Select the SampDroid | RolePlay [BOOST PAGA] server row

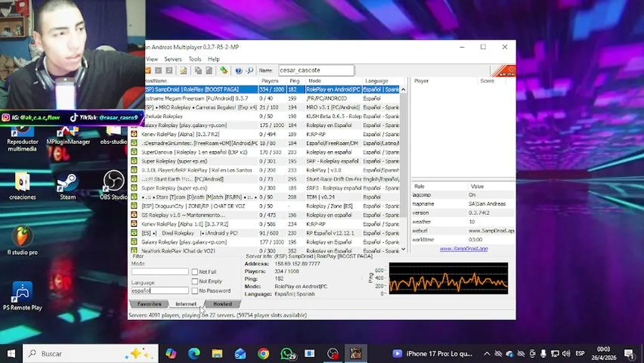pyautogui.click(x=272, y=89)
